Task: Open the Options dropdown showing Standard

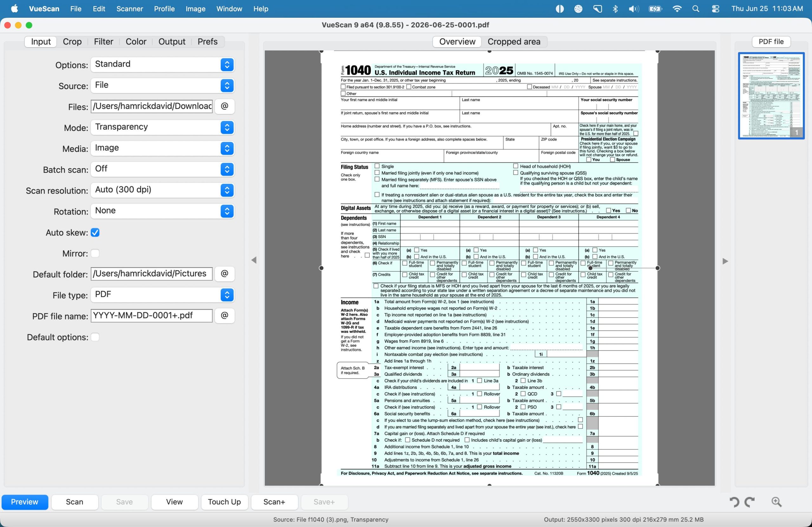Action: pos(162,64)
